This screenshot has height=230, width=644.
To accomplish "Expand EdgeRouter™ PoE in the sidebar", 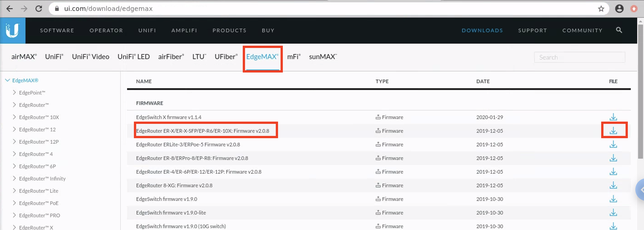I will 14,203.
